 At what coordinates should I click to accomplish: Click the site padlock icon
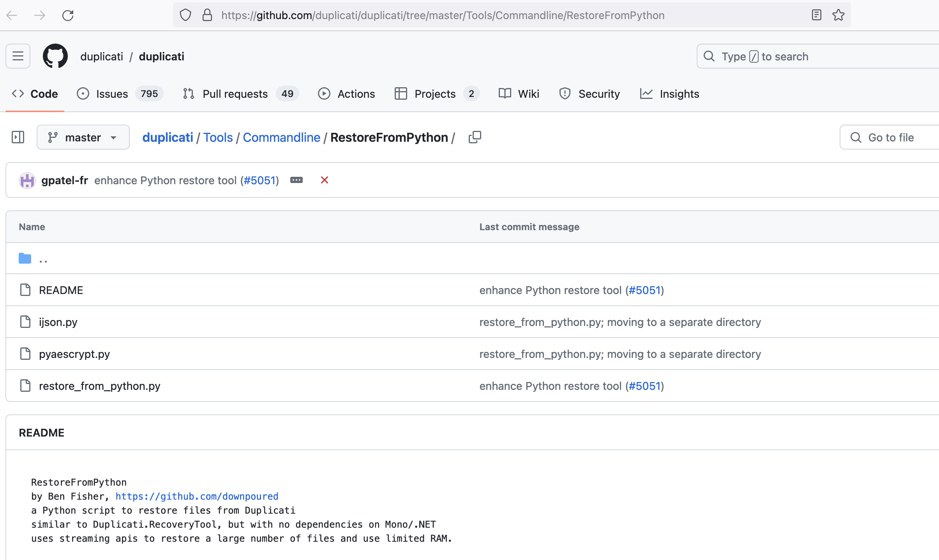207,15
